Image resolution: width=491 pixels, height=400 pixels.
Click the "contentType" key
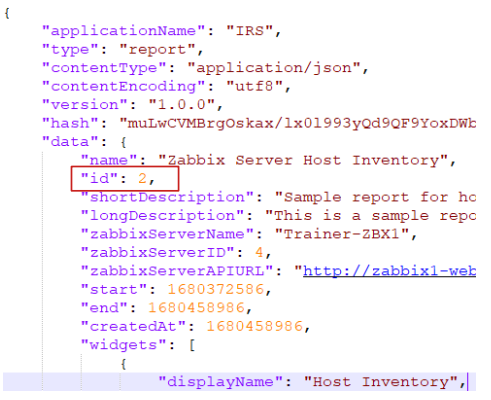coord(104,68)
